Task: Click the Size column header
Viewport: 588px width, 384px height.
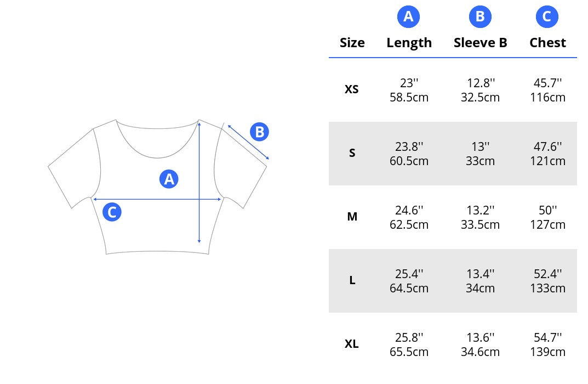Action: pos(352,43)
